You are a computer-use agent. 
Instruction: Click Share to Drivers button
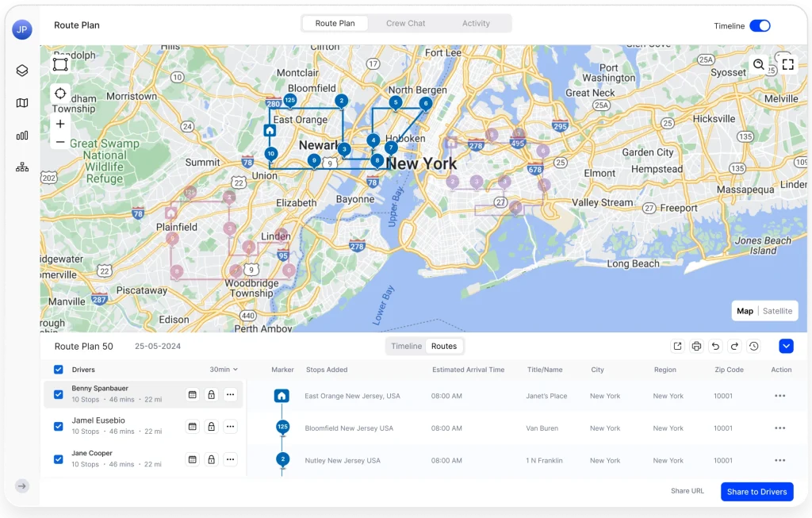756,492
